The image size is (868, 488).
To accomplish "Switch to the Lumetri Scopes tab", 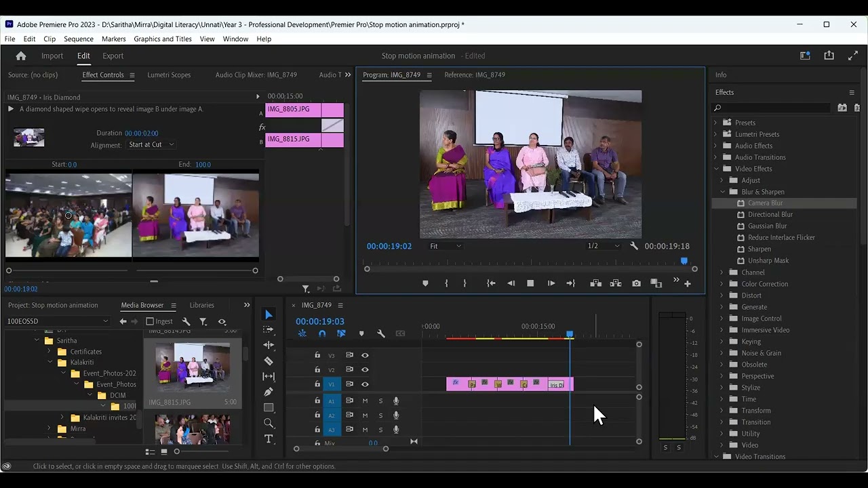I will click(169, 75).
